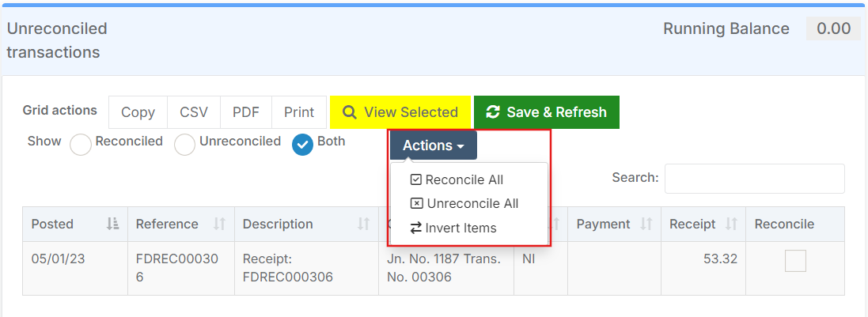Click the Unreconcile All x icon
This screenshot has height=317, width=868.
pyautogui.click(x=416, y=203)
